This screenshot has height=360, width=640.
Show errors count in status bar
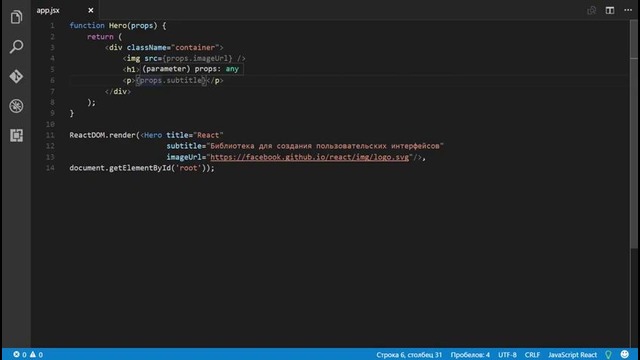(20, 354)
